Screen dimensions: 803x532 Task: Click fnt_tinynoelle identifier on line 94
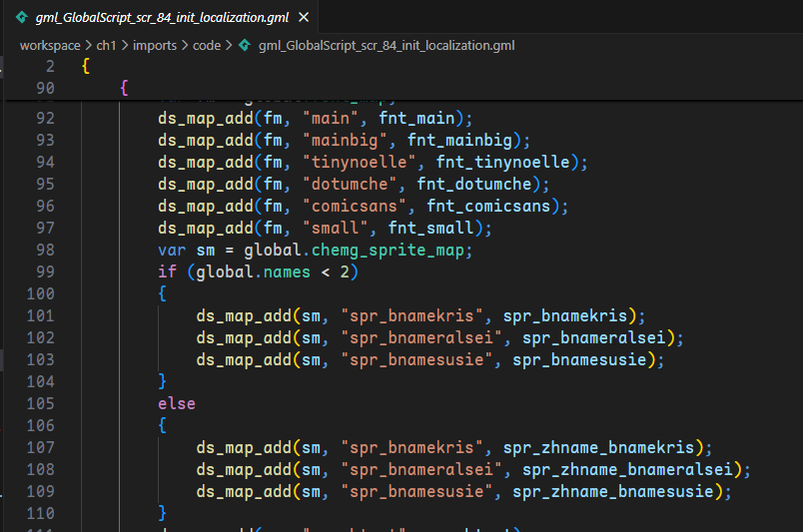tap(503, 163)
